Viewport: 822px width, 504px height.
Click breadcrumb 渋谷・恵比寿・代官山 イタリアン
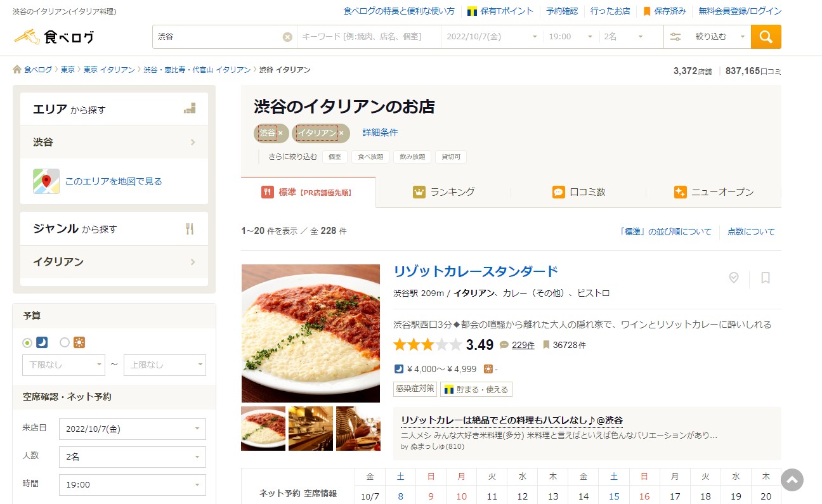[197, 70]
